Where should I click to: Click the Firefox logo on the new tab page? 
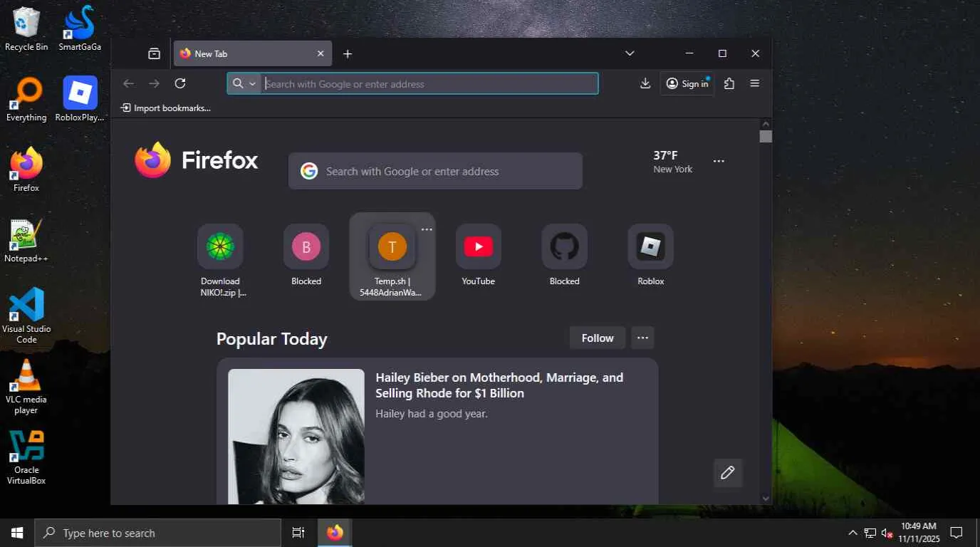click(x=197, y=160)
